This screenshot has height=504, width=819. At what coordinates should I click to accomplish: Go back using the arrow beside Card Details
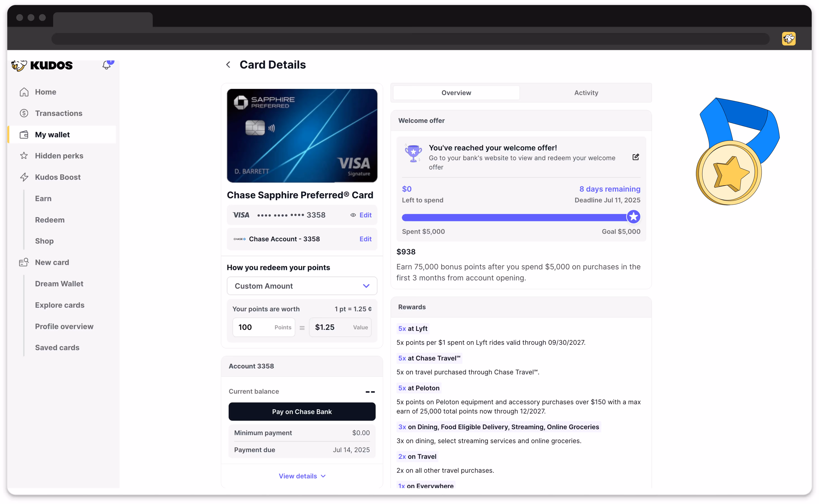pyautogui.click(x=228, y=65)
